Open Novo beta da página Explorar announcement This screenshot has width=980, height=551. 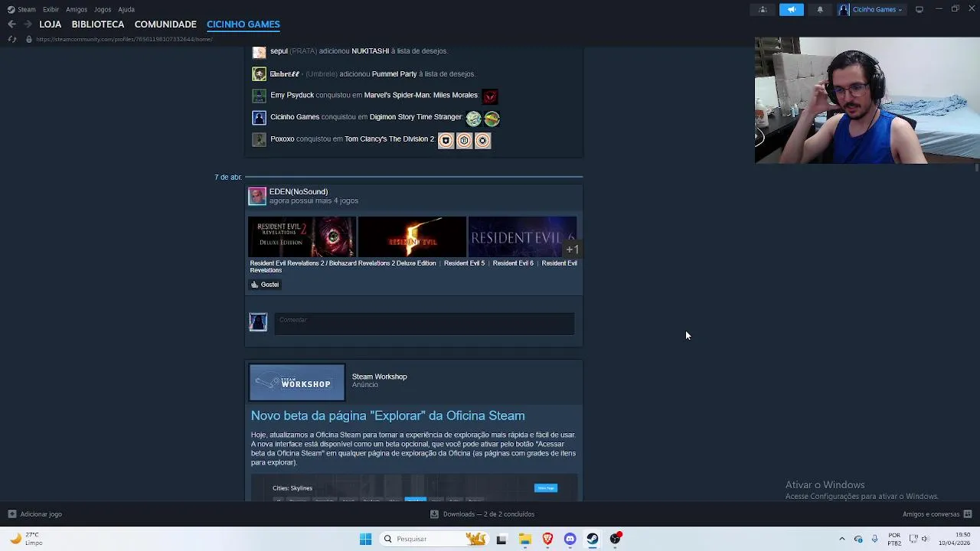[387, 416]
